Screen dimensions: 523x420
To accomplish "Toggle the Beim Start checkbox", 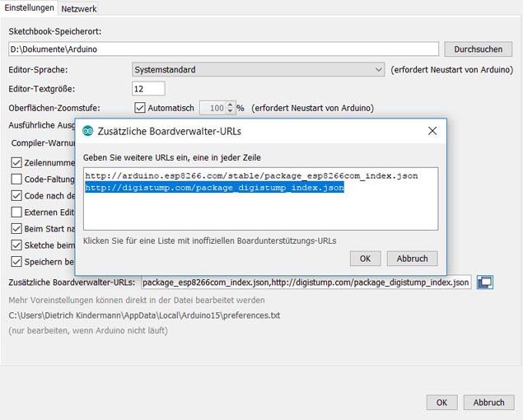I will (16, 228).
